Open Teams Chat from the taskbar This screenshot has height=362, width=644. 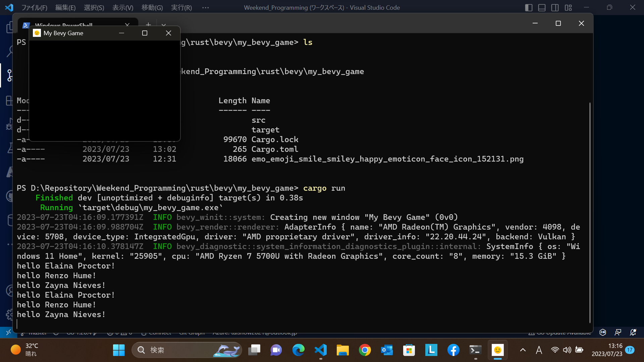(276, 350)
